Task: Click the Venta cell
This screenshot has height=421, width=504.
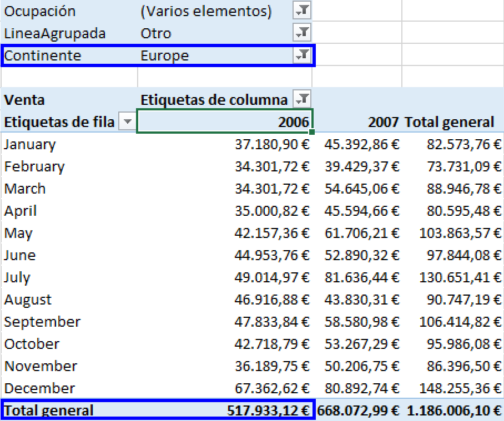Action: [25, 100]
